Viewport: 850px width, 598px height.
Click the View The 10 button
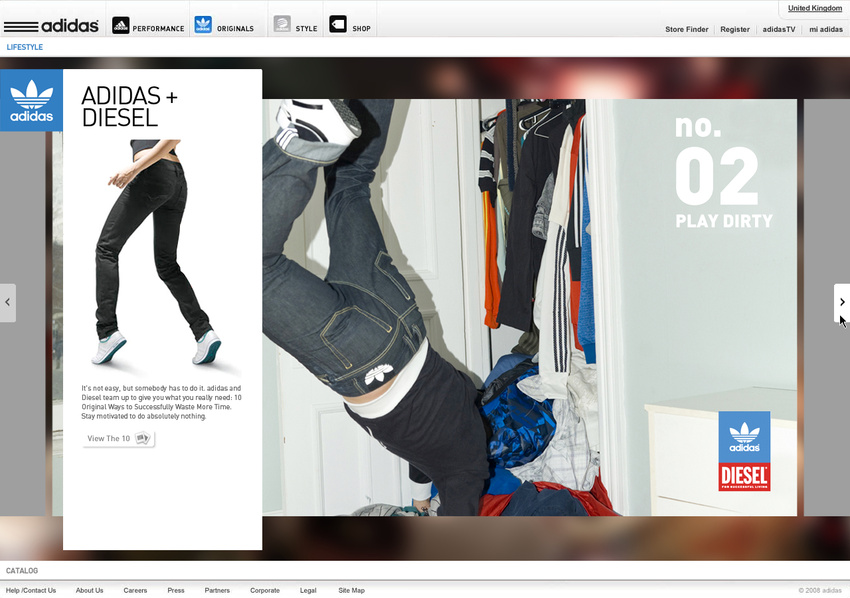(x=119, y=439)
